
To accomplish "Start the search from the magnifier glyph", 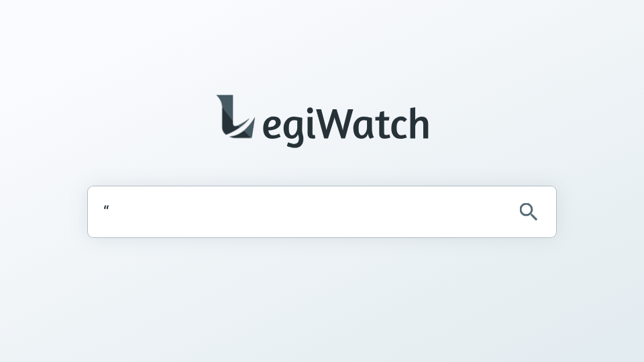I will pyautogui.click(x=528, y=212).
